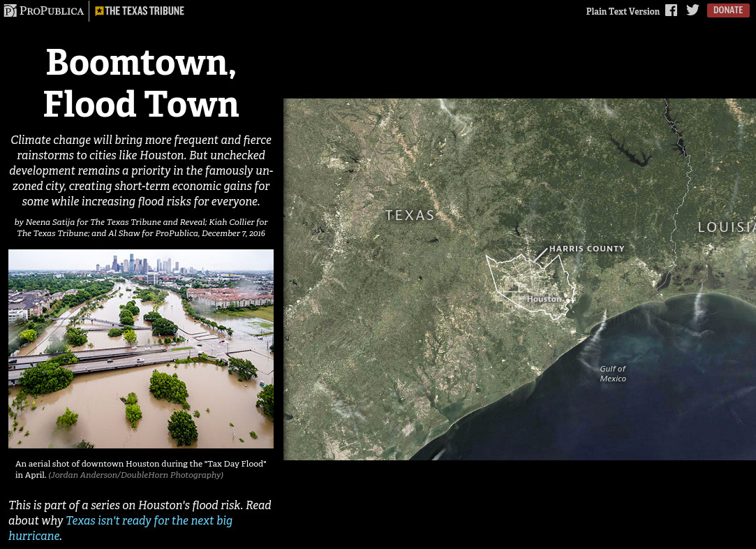Select the Houston label on the map

point(544,299)
